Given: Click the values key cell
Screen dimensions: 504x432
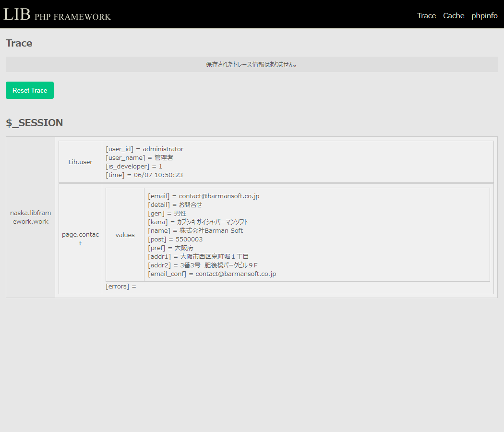Looking at the screenshot, I should pos(125,235).
